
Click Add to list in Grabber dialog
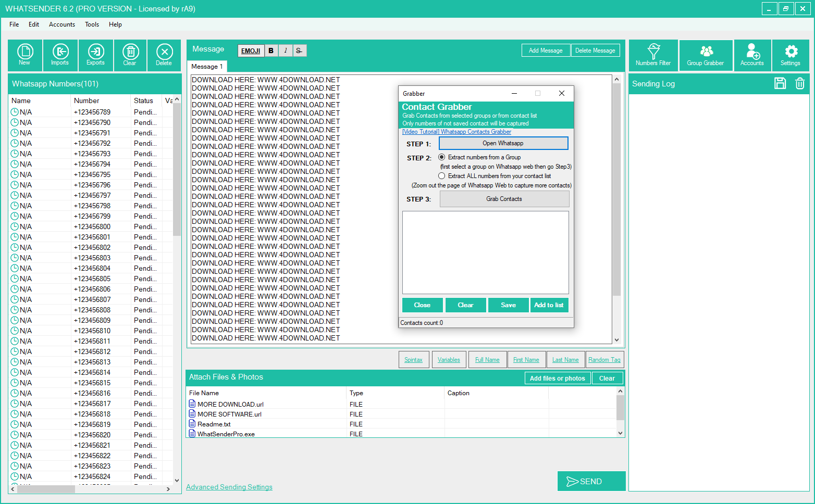(x=549, y=305)
